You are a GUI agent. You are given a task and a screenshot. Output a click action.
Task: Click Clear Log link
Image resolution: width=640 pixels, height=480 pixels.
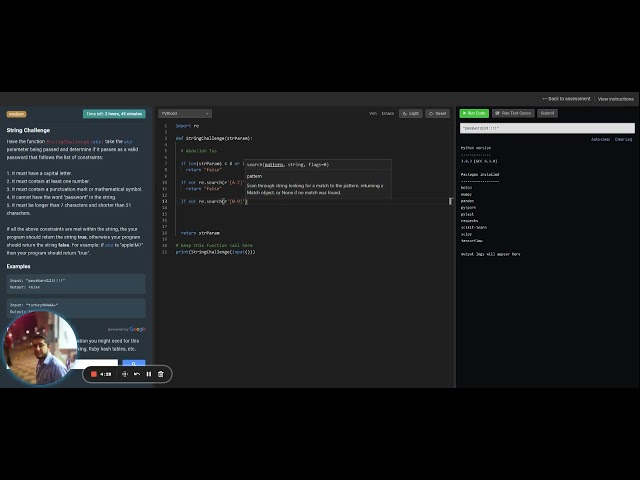point(623,140)
